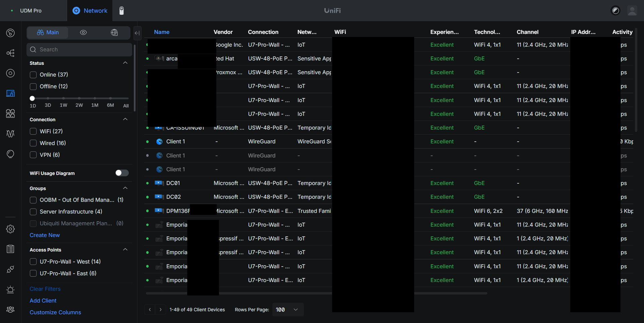Select the Main view tab
Image resolution: width=644 pixels, height=323 pixels.
click(x=48, y=33)
